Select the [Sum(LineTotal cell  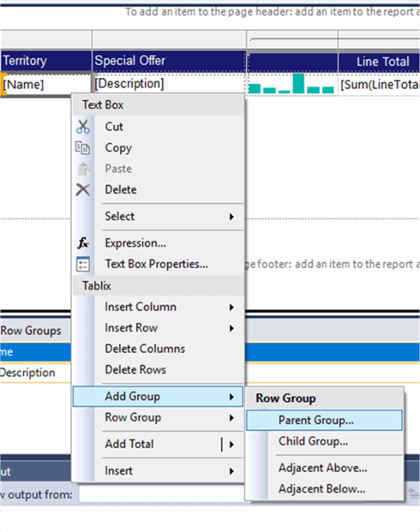379,85
